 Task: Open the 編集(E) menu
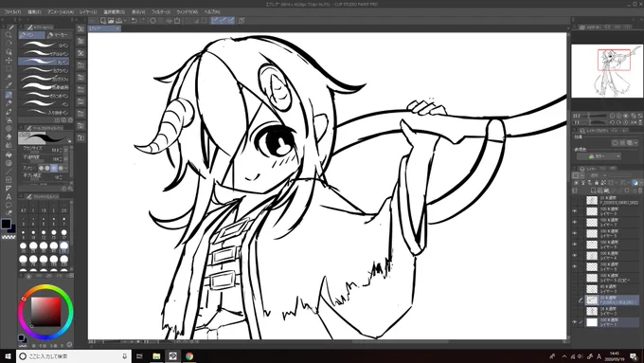(x=34, y=12)
